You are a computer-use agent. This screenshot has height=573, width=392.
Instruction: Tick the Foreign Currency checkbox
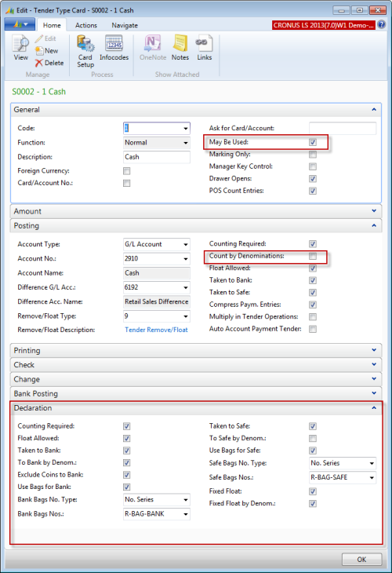point(127,171)
